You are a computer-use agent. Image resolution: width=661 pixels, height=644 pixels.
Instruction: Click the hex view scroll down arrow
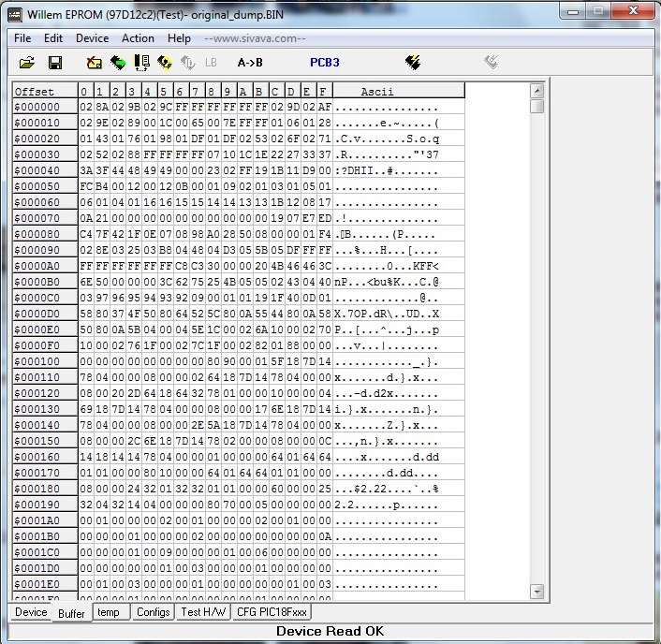[x=536, y=592]
